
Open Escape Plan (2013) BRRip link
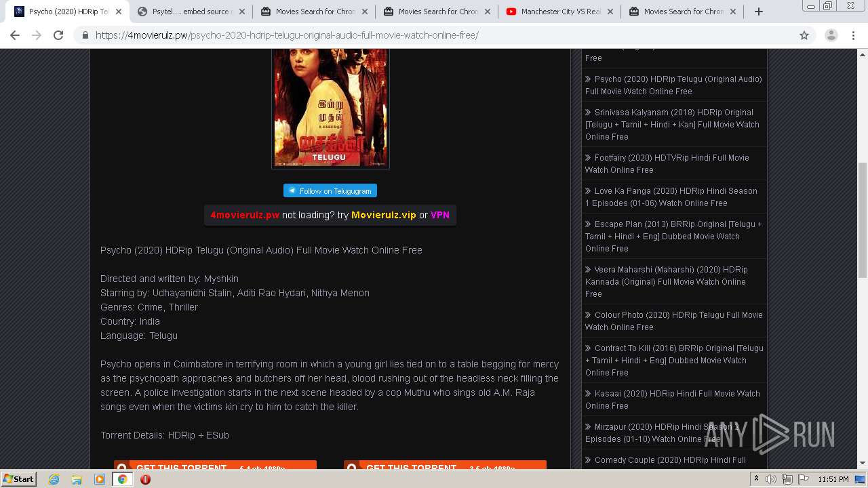pos(673,236)
